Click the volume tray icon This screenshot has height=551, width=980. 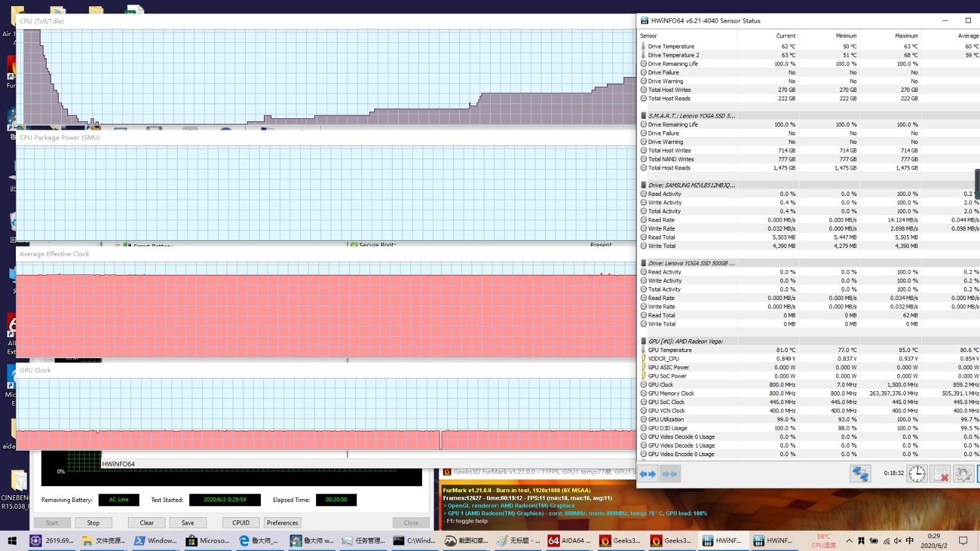pyautogui.click(x=898, y=541)
